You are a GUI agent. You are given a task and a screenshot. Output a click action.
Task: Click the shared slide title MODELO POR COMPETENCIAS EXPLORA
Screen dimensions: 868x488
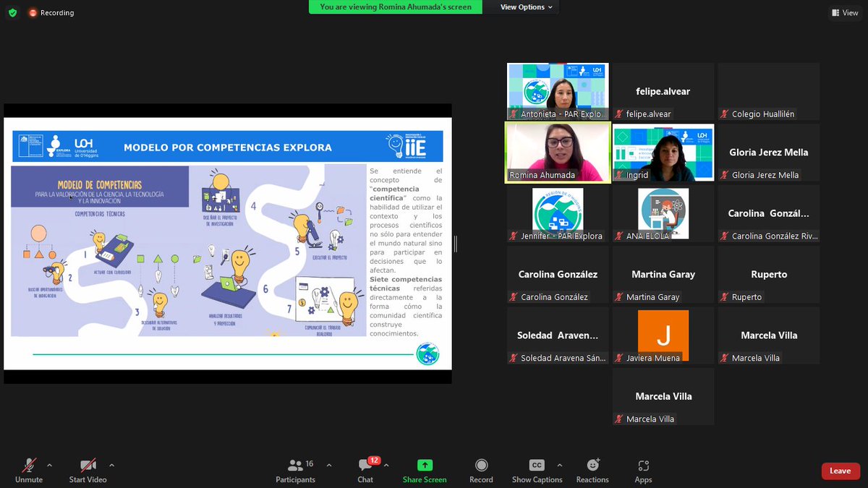pyautogui.click(x=228, y=147)
